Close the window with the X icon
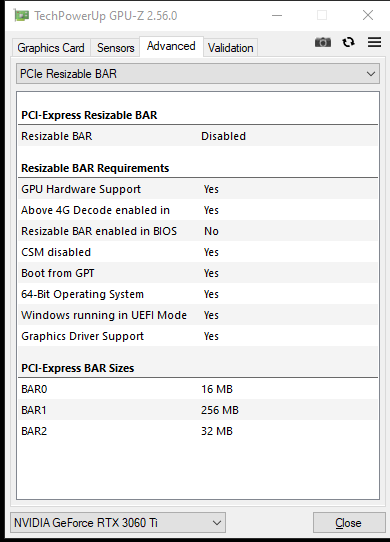390x542 pixels. (x=368, y=15)
